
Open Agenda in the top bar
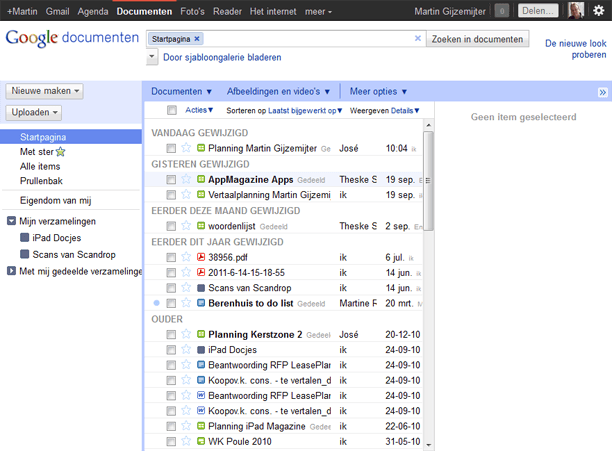[x=93, y=11]
